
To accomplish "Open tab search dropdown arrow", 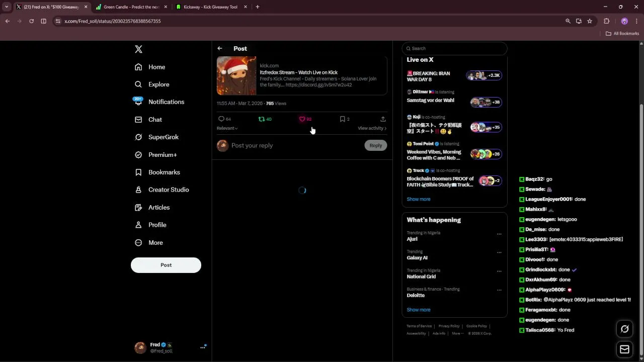I will click(x=7, y=7).
